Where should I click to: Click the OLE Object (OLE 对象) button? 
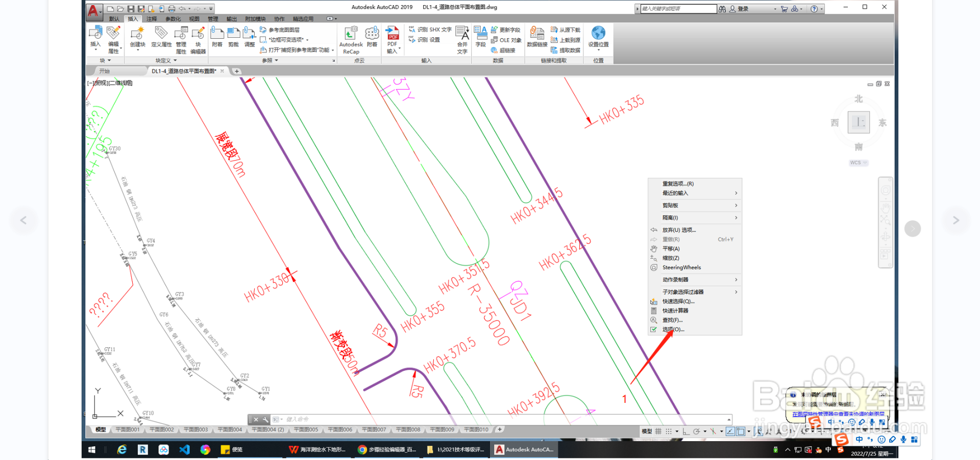pos(506,40)
